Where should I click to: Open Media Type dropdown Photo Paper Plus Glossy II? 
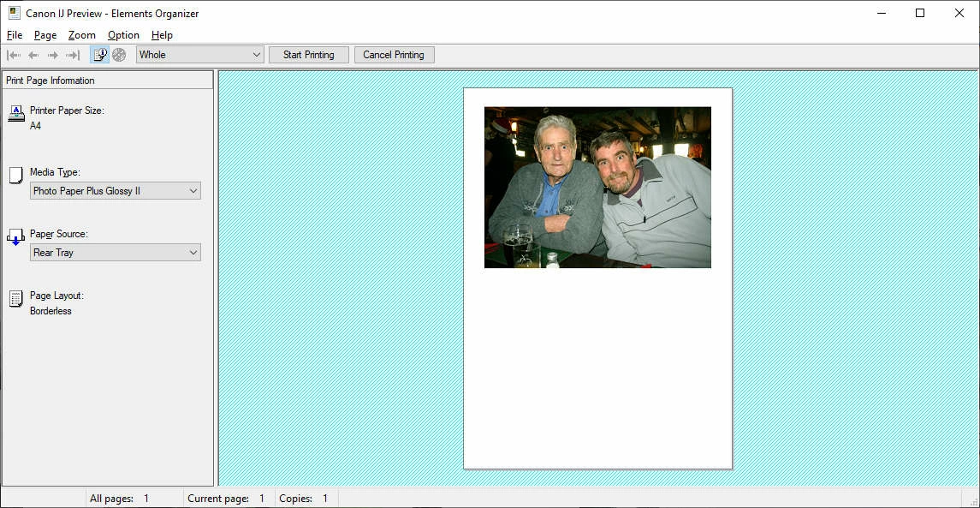click(116, 191)
